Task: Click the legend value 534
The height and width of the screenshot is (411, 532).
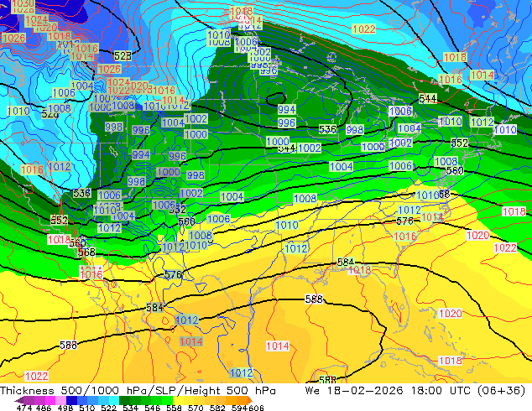Action: tap(130, 408)
